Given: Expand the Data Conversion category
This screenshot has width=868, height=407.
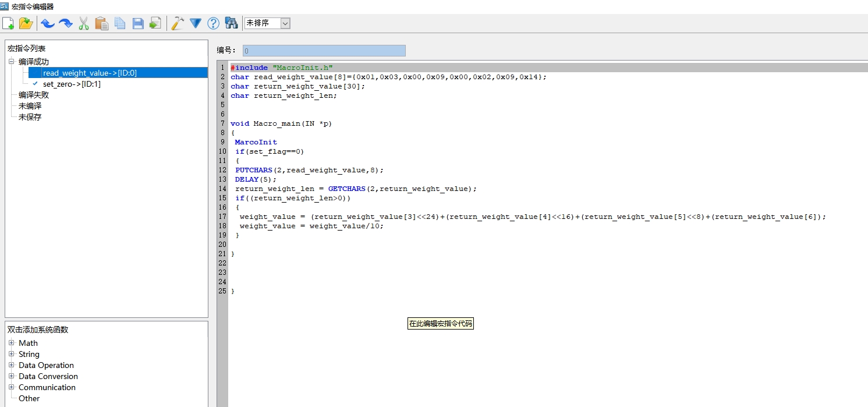Looking at the screenshot, I should tap(11, 376).
